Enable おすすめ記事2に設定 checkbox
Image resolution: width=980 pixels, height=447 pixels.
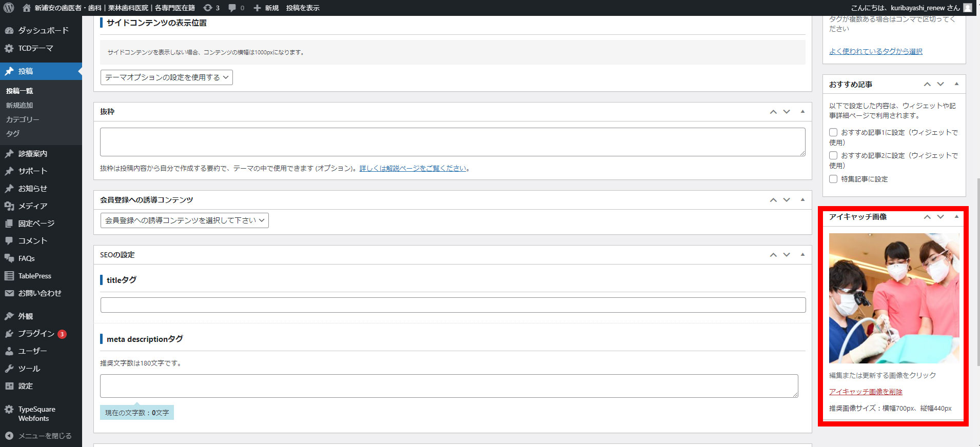[x=833, y=155]
